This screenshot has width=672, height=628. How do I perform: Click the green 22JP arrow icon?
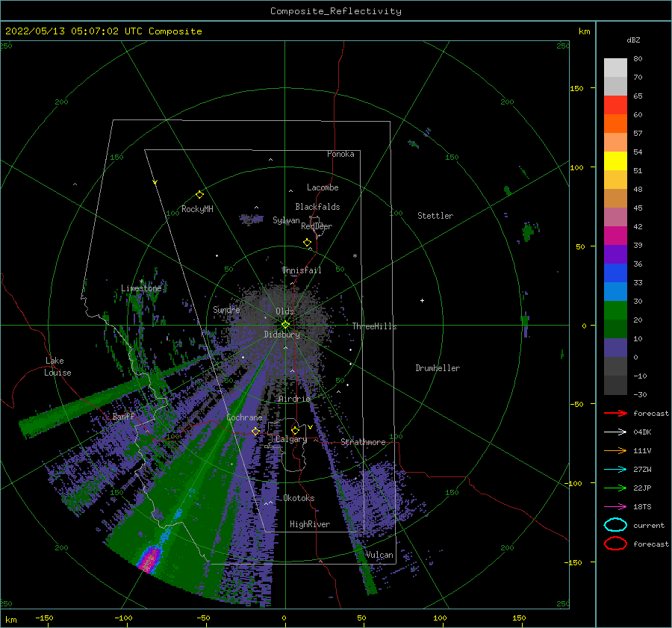[615, 488]
